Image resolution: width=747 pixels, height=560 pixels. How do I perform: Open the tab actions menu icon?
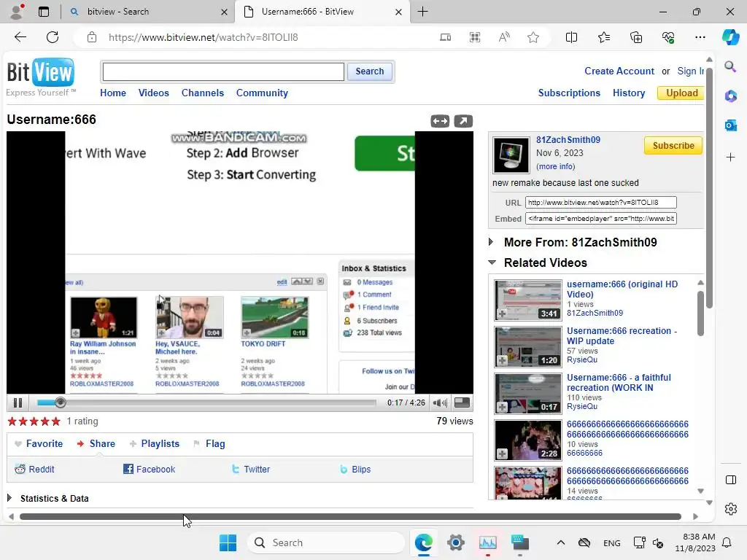pos(43,12)
